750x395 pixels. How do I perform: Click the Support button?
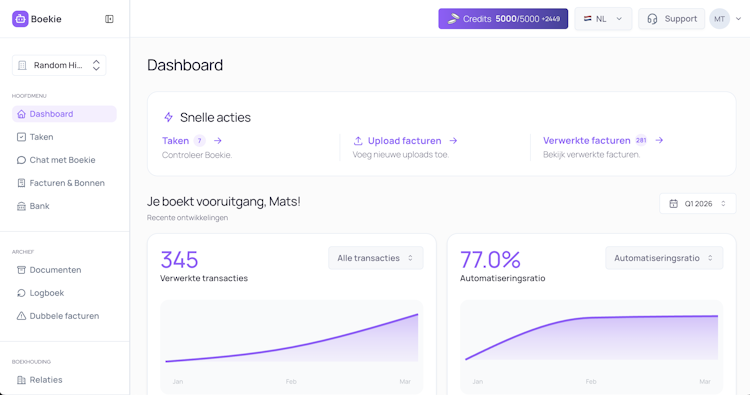(671, 19)
